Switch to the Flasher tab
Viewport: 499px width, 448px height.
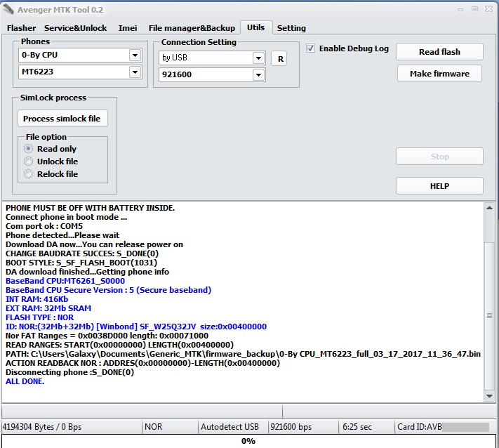[x=21, y=28]
